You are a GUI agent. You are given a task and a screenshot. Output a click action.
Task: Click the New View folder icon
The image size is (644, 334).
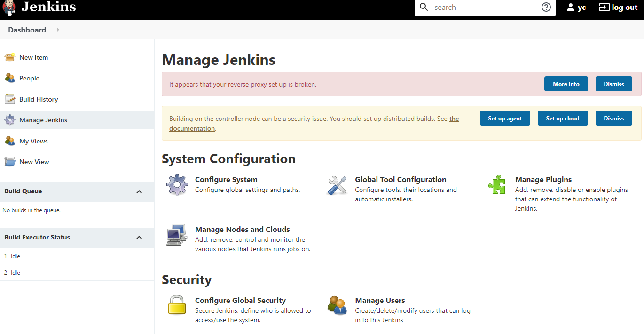pyautogui.click(x=10, y=162)
